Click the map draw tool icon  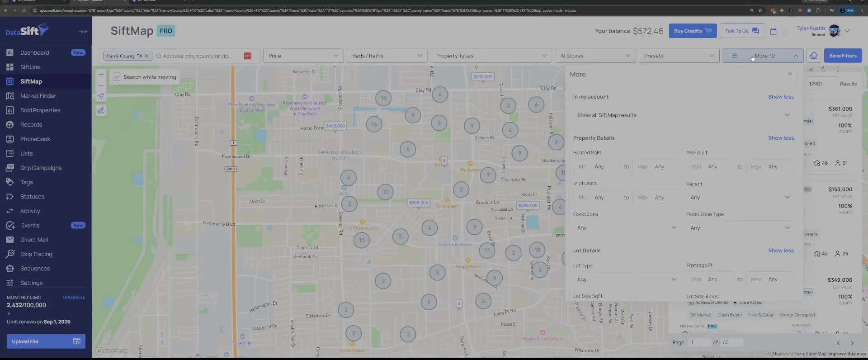coord(101,110)
